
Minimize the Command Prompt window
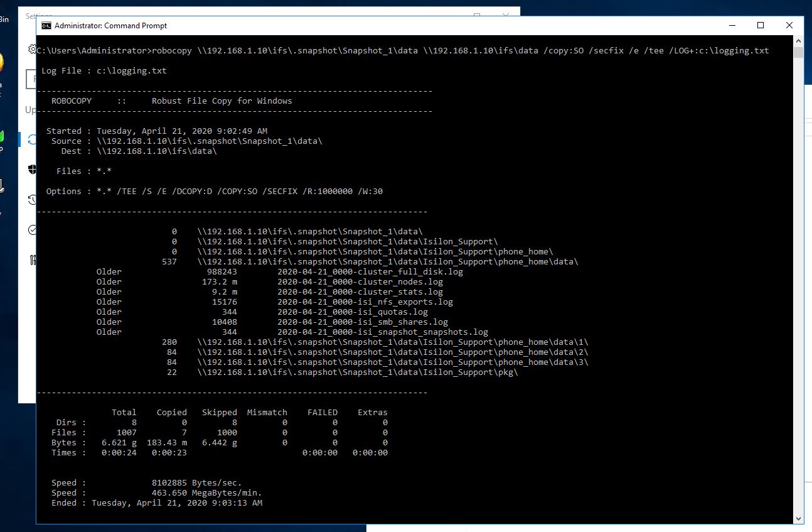[x=732, y=26]
